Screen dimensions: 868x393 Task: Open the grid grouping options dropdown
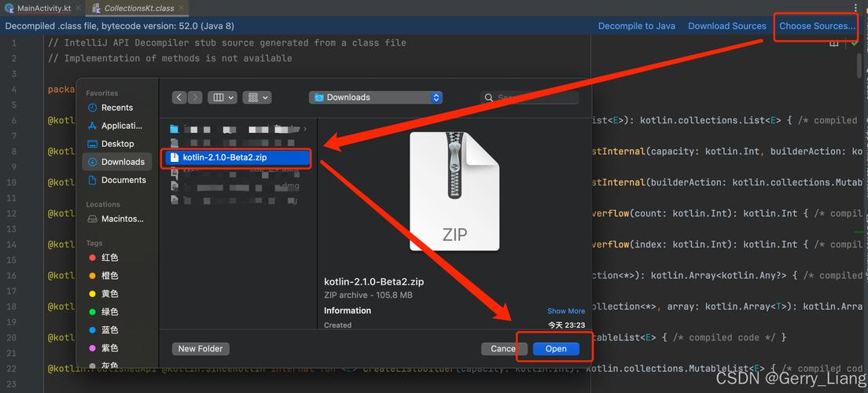click(257, 97)
